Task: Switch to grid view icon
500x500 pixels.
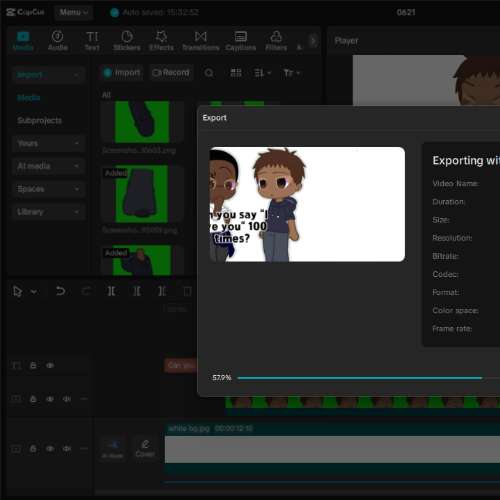Action: coord(236,73)
